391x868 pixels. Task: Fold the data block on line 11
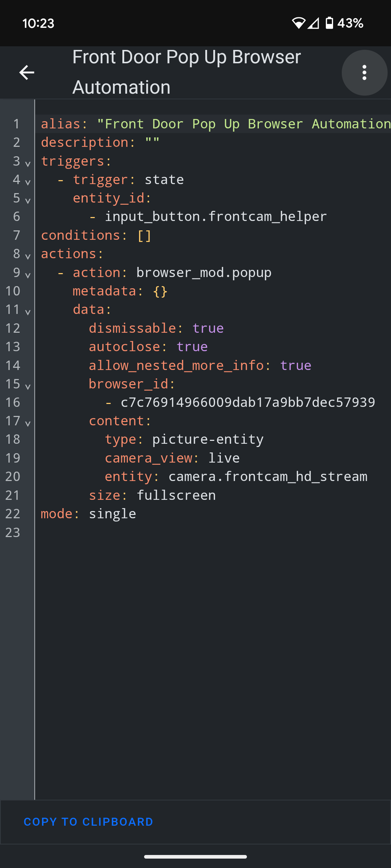pyautogui.click(x=28, y=312)
